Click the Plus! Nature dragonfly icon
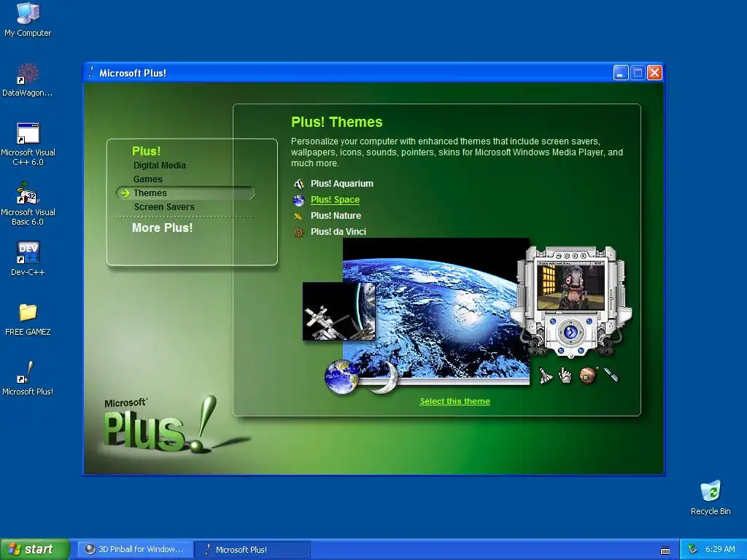 (x=298, y=216)
